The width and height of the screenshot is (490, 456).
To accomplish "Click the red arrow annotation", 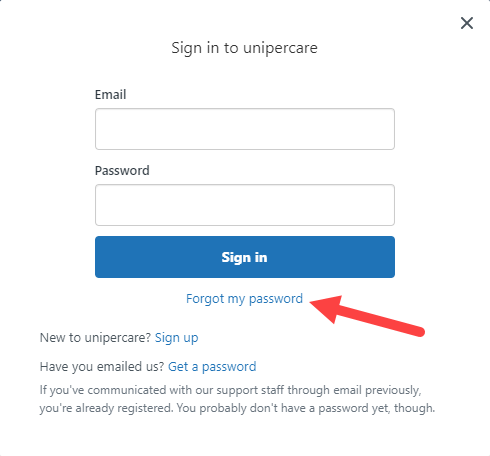I will [367, 315].
